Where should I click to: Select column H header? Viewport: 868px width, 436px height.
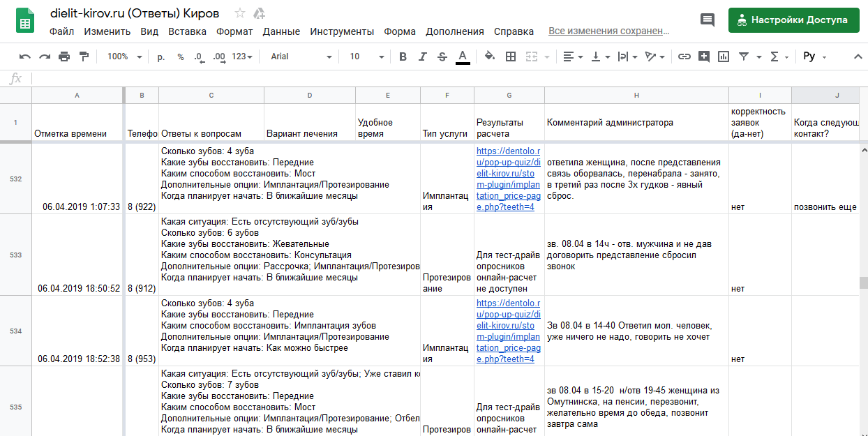coord(636,95)
